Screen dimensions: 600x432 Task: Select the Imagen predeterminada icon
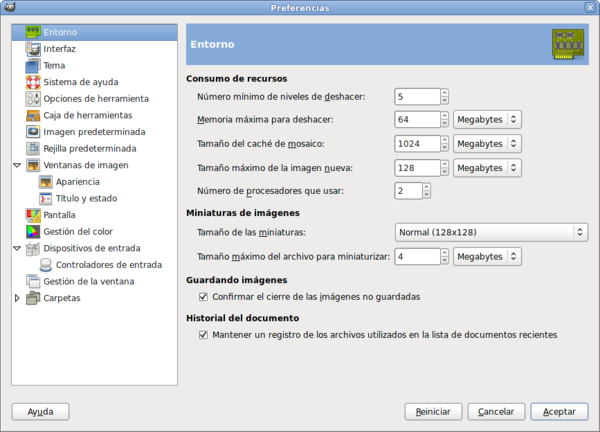33,132
